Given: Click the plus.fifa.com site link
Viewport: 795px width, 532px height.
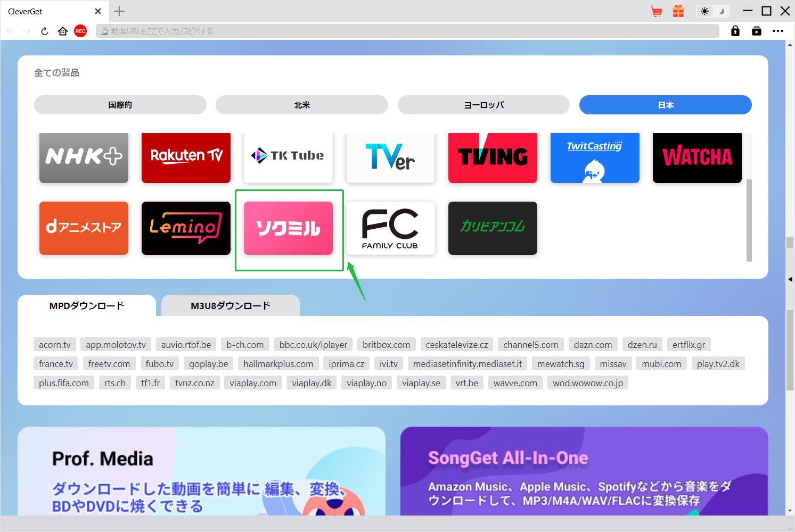Looking at the screenshot, I should [64, 383].
